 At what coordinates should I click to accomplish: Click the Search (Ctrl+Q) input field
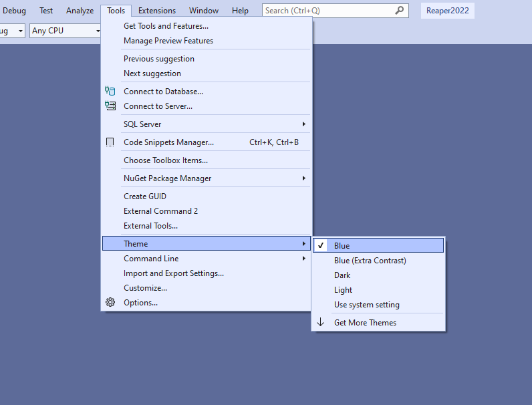336,11
